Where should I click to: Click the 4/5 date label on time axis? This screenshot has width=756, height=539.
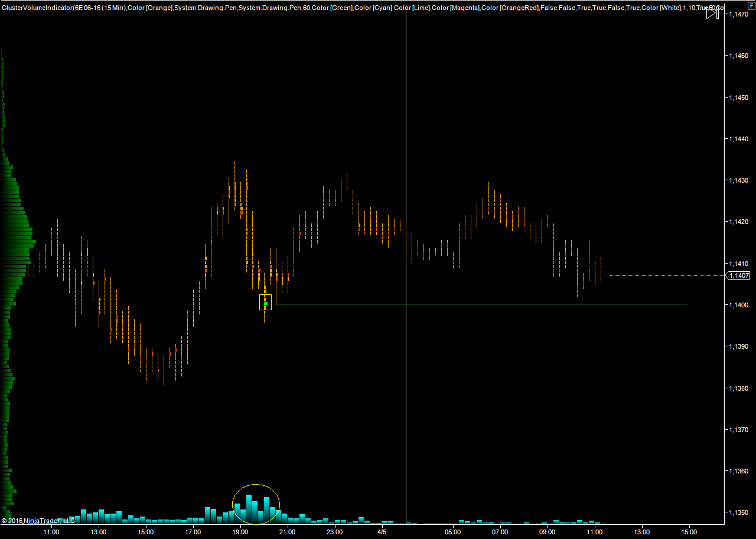click(x=382, y=532)
